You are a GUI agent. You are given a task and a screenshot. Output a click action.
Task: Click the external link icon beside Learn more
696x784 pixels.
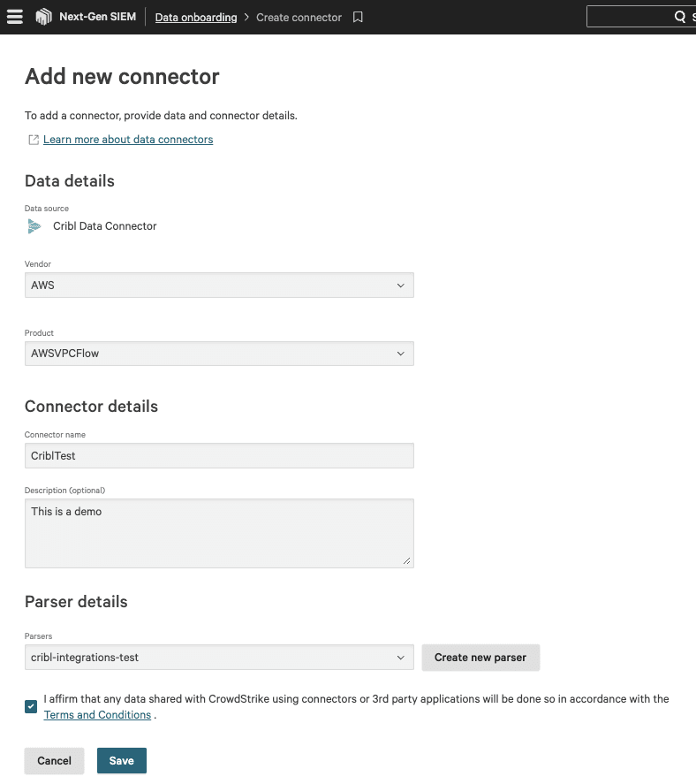coord(34,140)
